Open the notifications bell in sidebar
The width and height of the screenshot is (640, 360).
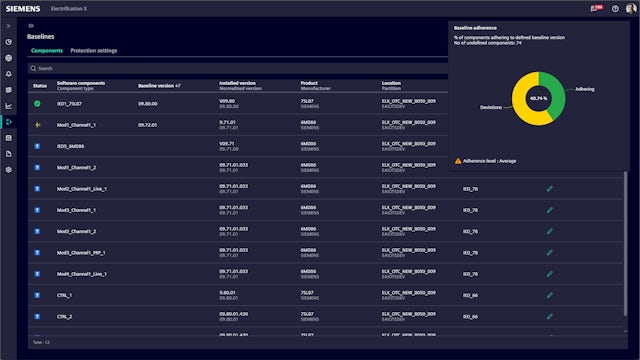(x=9, y=74)
